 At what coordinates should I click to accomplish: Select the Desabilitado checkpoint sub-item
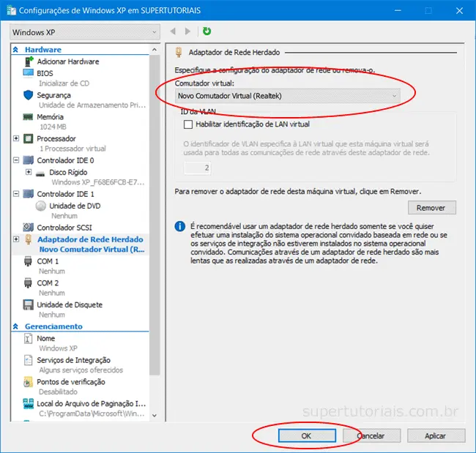coord(58,392)
